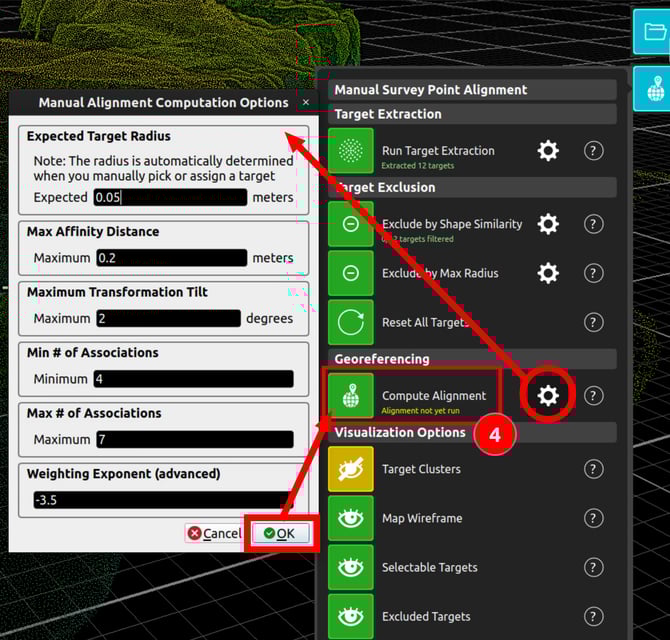
Task: Open help for Run Target Extraction
Action: pyautogui.click(x=594, y=151)
